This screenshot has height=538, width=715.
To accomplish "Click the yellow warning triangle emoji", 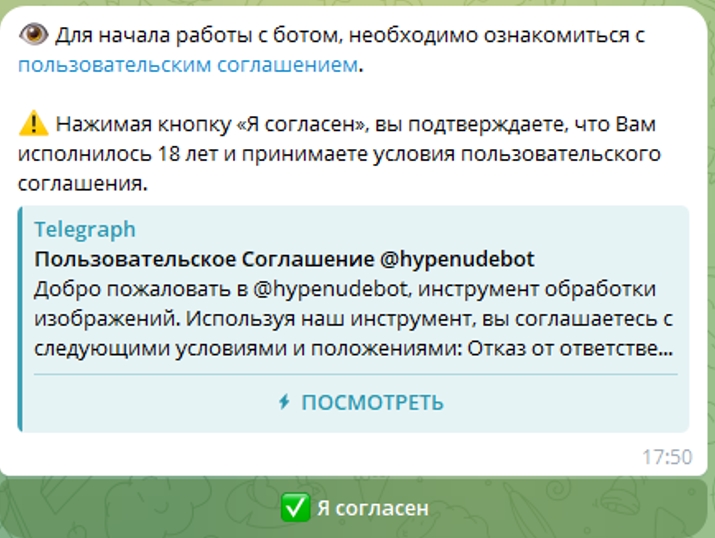I will [33, 124].
